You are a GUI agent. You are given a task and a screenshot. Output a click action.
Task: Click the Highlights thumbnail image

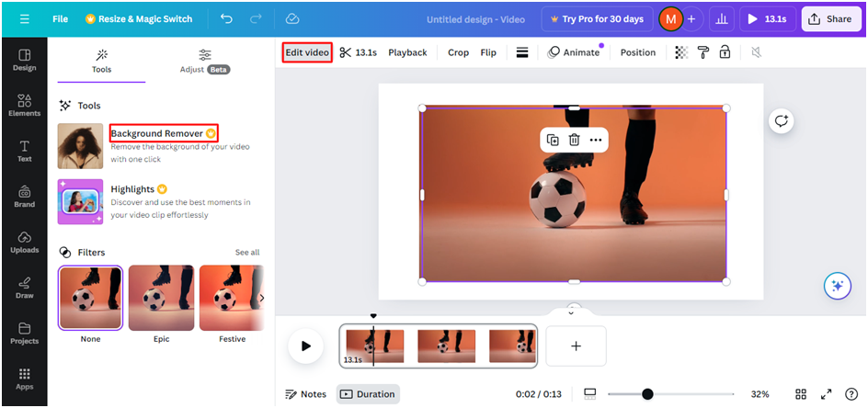point(80,201)
